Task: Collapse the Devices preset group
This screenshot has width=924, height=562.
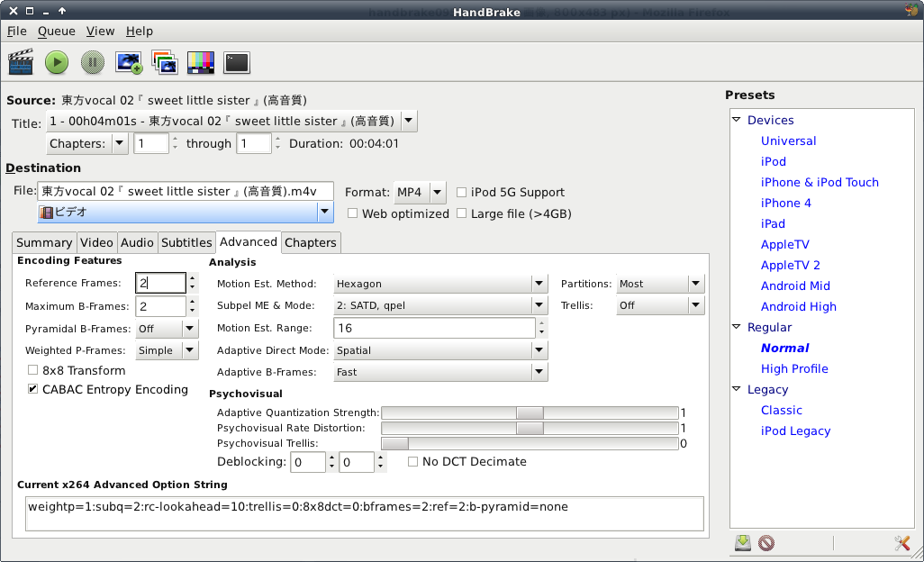Action: click(737, 120)
